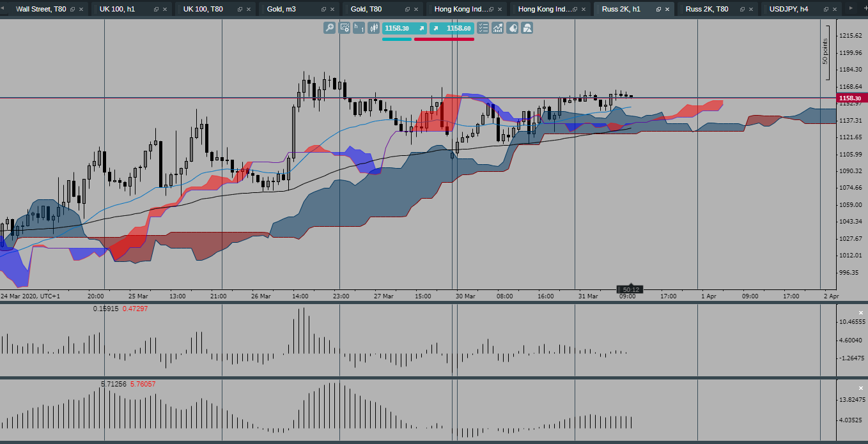868x444 pixels.
Task: Close the Russ 2K, h1 tab
Action: click(667, 10)
